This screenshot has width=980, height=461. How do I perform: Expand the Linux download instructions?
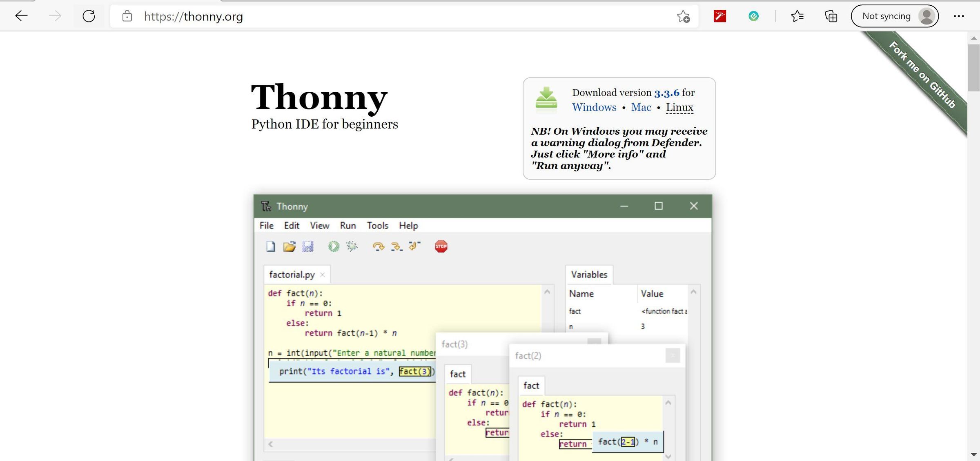pyautogui.click(x=679, y=107)
